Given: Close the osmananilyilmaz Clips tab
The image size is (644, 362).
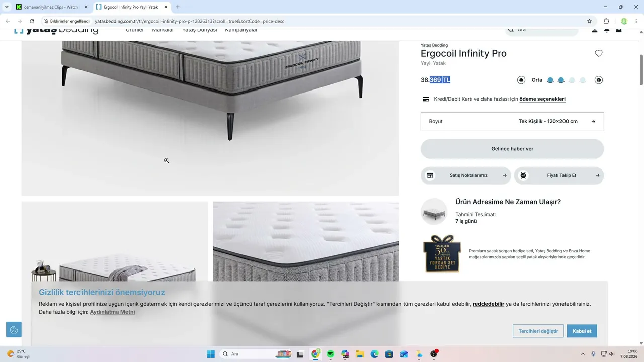Looking at the screenshot, I should [85, 7].
